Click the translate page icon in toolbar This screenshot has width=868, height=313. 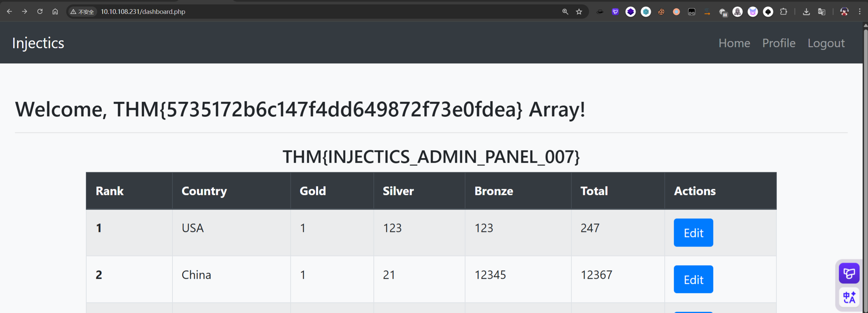pos(821,12)
